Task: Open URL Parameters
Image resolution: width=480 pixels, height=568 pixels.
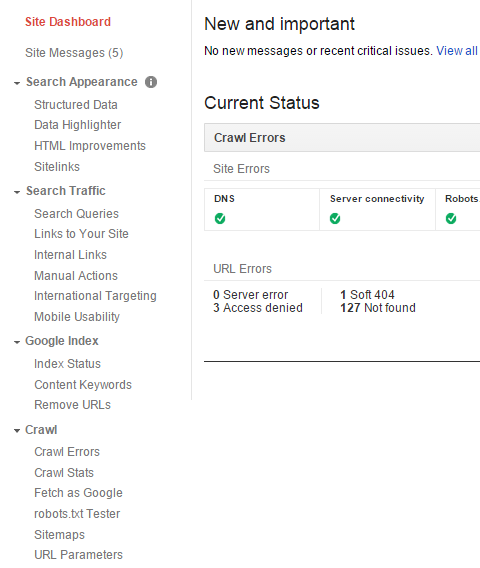Action: [x=78, y=555]
